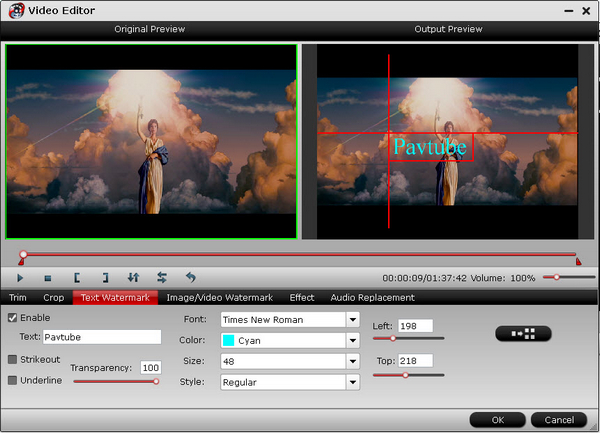Start video playback with the play button
Screen dimensions: 600x433
(20, 278)
